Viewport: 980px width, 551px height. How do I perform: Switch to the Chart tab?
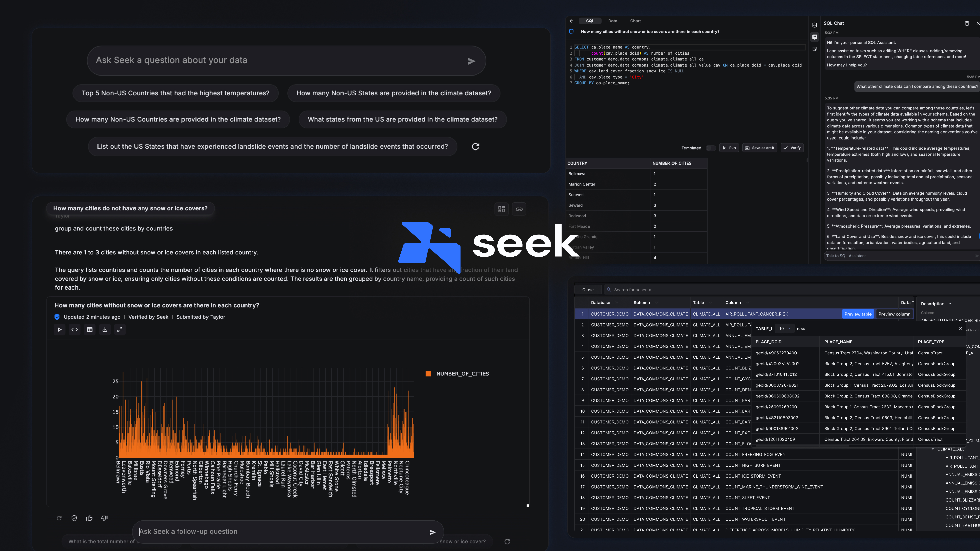click(x=635, y=21)
